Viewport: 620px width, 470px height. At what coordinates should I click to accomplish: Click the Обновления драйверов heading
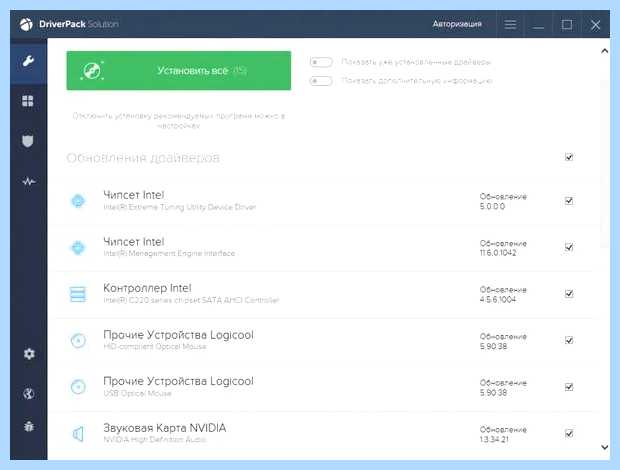tap(143, 158)
